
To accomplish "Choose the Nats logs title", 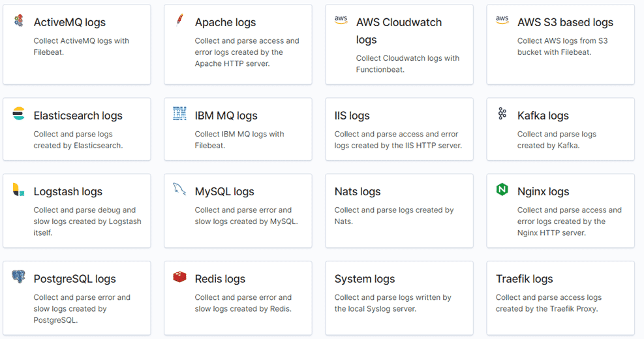I will pyautogui.click(x=358, y=191).
